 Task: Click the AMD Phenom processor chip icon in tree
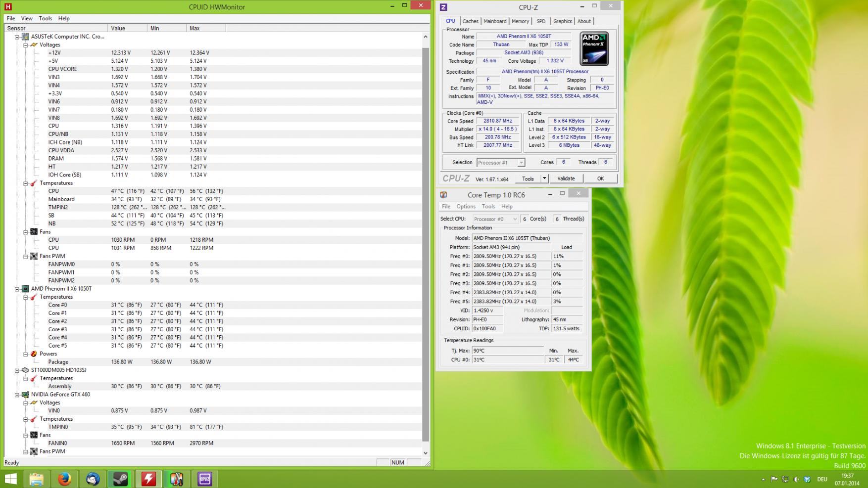pos(25,289)
